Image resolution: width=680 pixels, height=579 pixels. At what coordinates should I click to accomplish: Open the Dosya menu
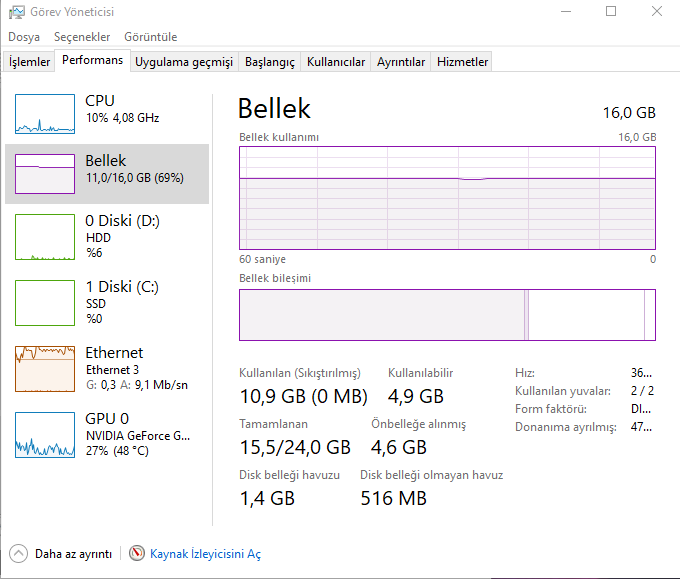(23, 37)
